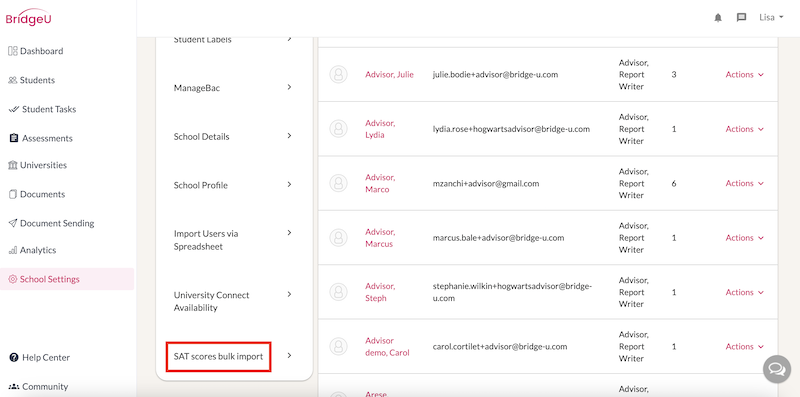
Task: Open the Advisor, Julie profile link
Action: (389, 75)
